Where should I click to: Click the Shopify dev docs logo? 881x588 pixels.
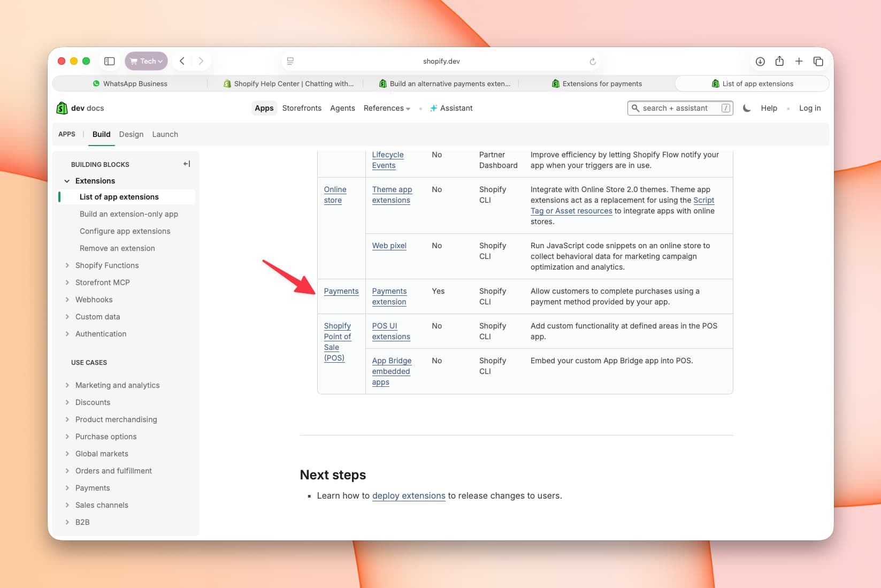click(80, 108)
